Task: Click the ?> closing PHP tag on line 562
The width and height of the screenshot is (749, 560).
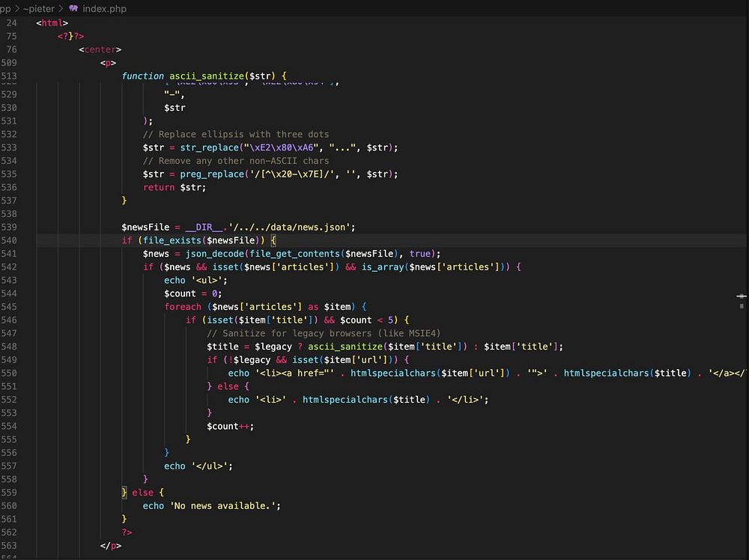Action: click(x=127, y=532)
